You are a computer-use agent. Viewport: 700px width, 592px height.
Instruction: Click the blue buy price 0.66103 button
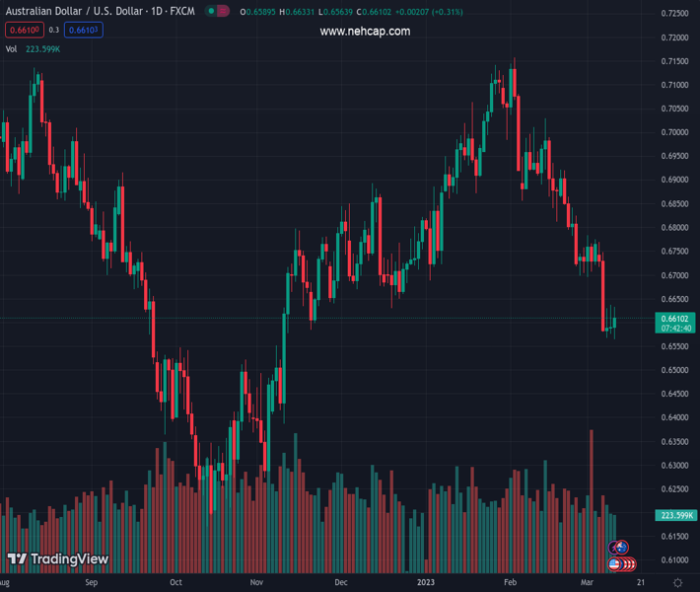pyautogui.click(x=85, y=31)
